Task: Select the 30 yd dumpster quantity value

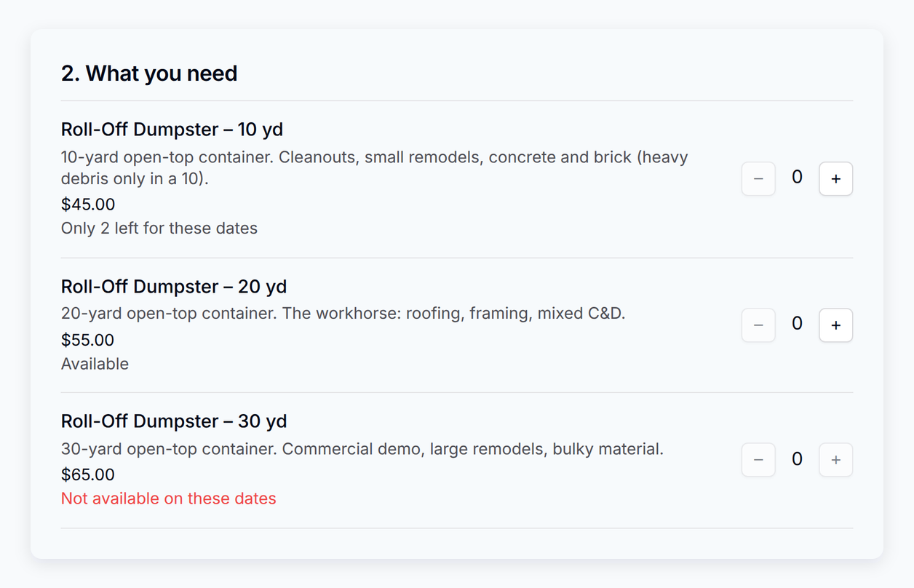Action: (797, 459)
